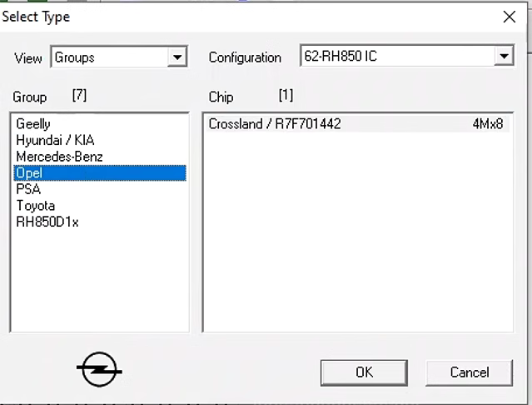The width and height of the screenshot is (532, 405).
Task: Click the Select Type title bar
Action: click(250, 17)
